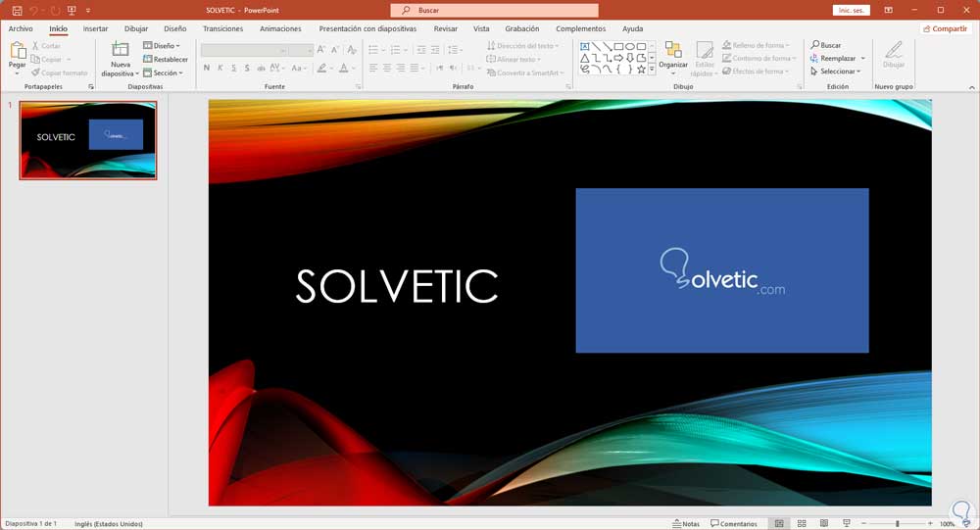Pick the oval shape in shapes gallery
The image size is (980, 530).
click(630, 46)
